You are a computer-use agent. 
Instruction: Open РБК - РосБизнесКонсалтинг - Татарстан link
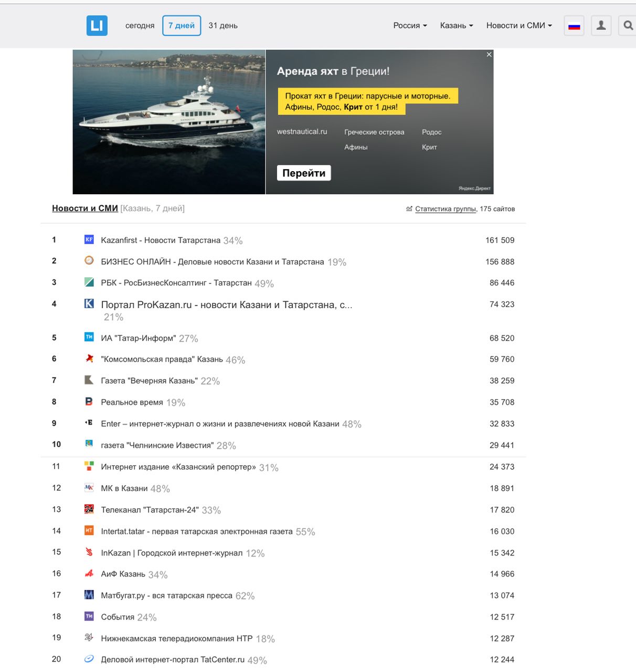[176, 283]
